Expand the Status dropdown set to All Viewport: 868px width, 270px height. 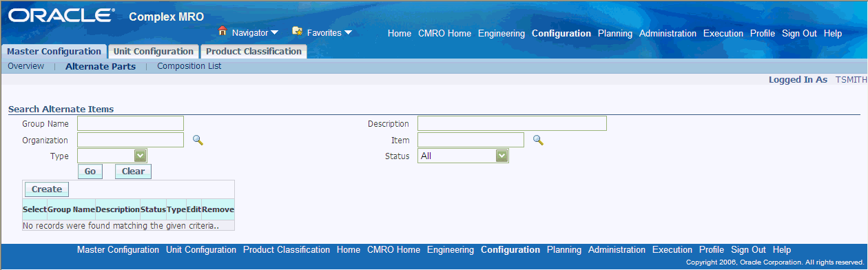[502, 156]
